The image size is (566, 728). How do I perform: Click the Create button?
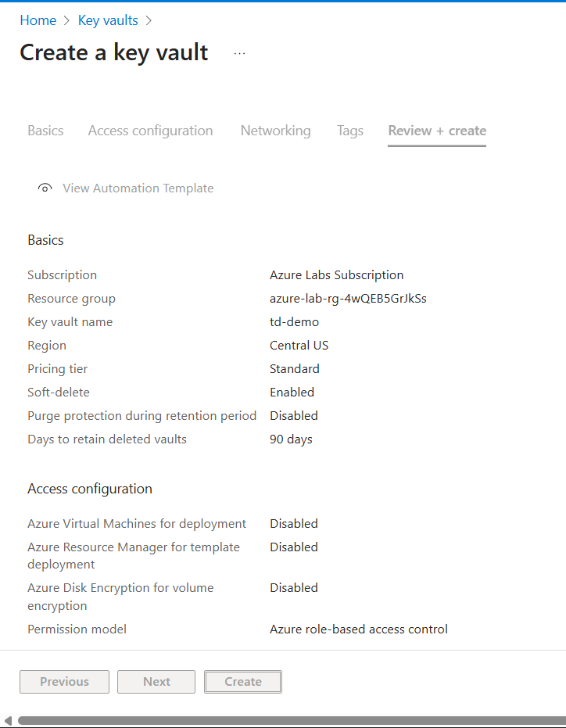pos(242,682)
